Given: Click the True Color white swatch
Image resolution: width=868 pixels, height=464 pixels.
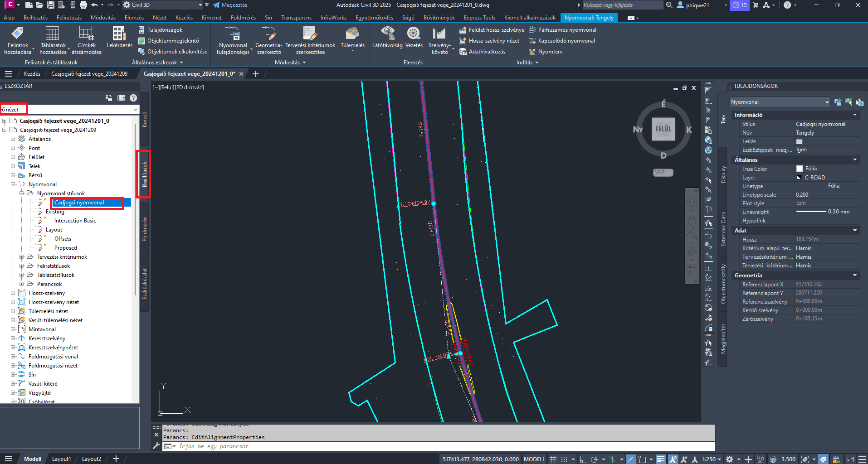Looking at the screenshot, I should click(x=799, y=169).
